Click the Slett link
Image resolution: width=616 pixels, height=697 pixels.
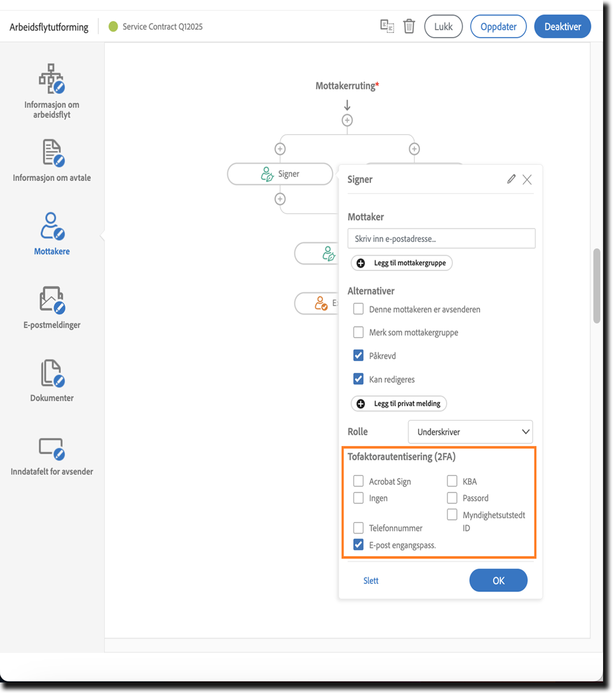pyautogui.click(x=370, y=581)
